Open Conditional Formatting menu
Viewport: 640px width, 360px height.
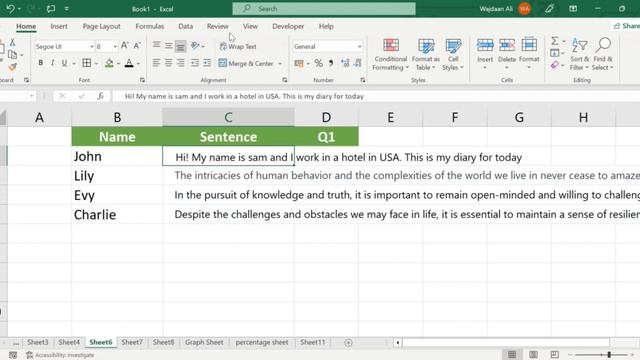pos(391,54)
